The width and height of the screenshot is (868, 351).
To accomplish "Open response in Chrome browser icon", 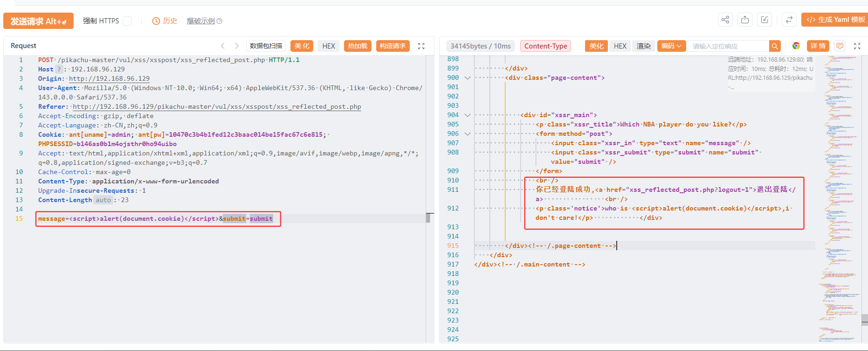I will (x=796, y=46).
